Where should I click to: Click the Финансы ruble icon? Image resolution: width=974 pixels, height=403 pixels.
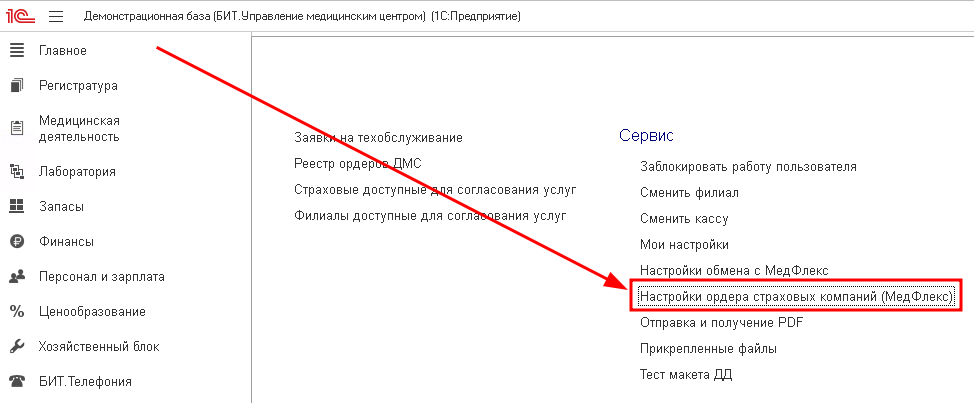pos(17,241)
